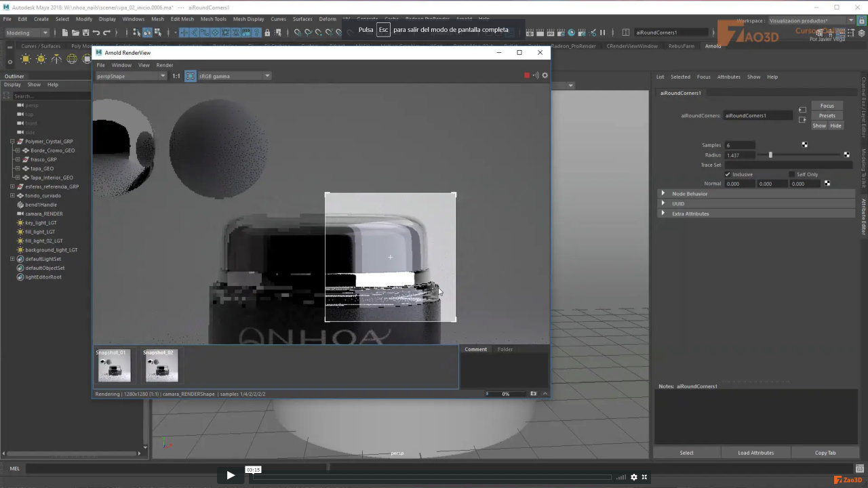Expand Borde_Cromo_GEO node in Outliner
Image resolution: width=868 pixels, height=488 pixels.
click(x=18, y=150)
